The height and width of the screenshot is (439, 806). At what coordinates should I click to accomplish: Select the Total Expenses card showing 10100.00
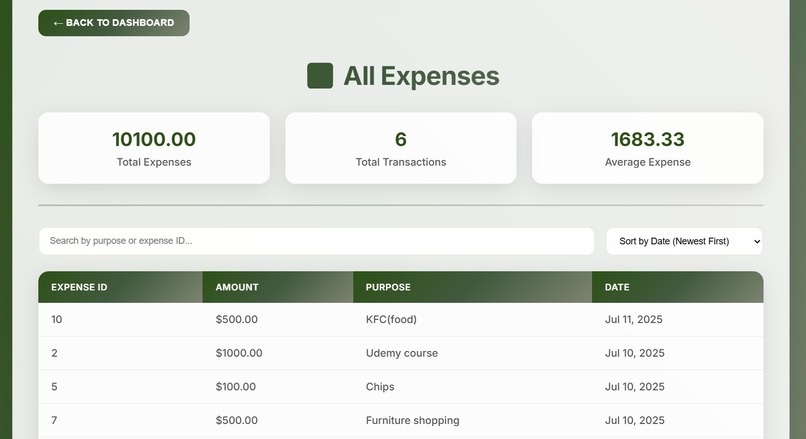pyautogui.click(x=154, y=148)
